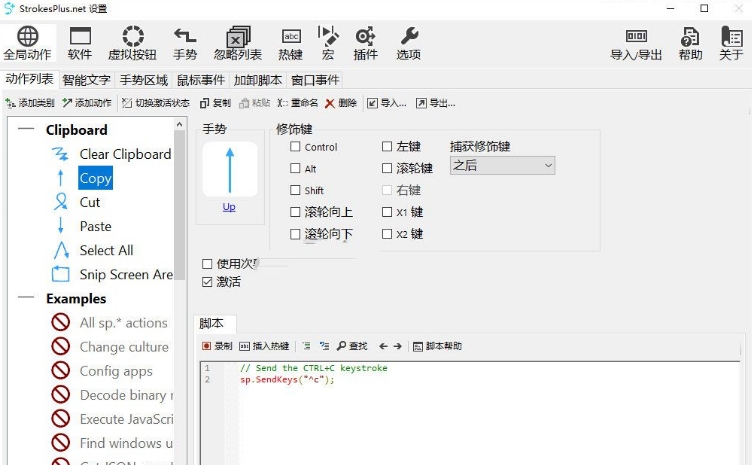Select the Paste action

pos(95,226)
